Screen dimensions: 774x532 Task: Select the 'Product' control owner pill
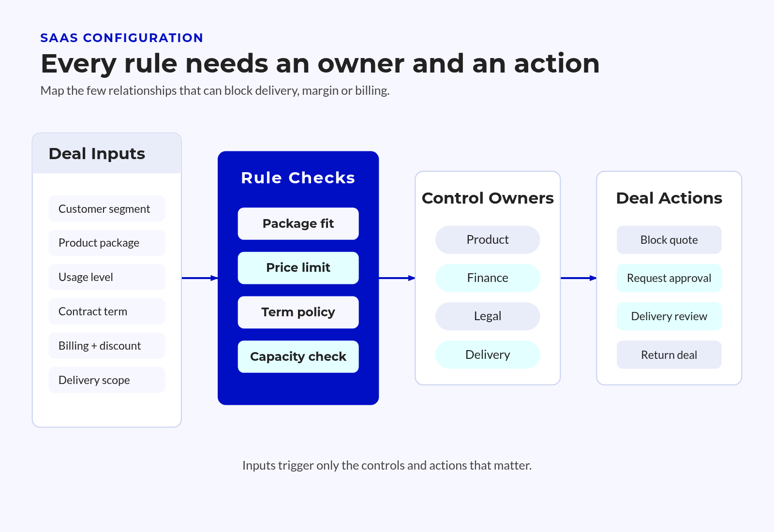(x=488, y=240)
